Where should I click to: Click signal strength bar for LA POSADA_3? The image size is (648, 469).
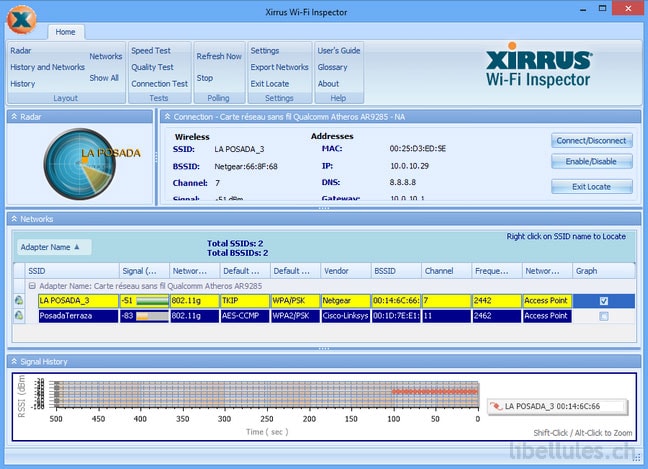(x=152, y=301)
